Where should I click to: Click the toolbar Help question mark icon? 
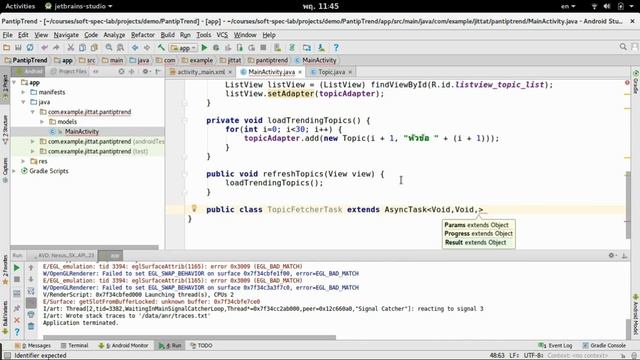coord(336,48)
